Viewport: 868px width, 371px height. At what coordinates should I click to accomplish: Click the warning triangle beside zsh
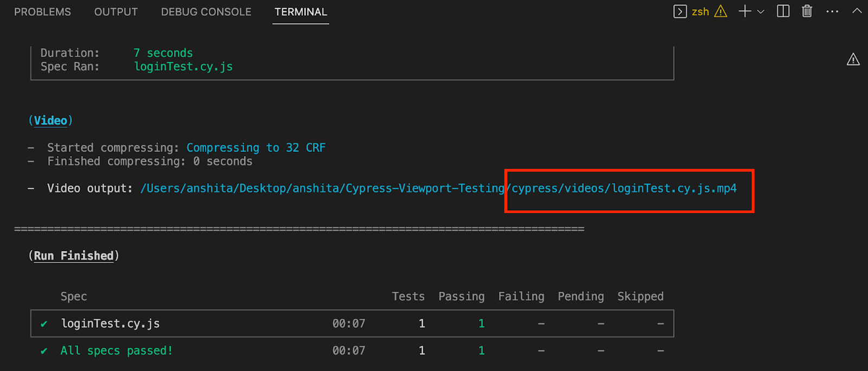(720, 11)
